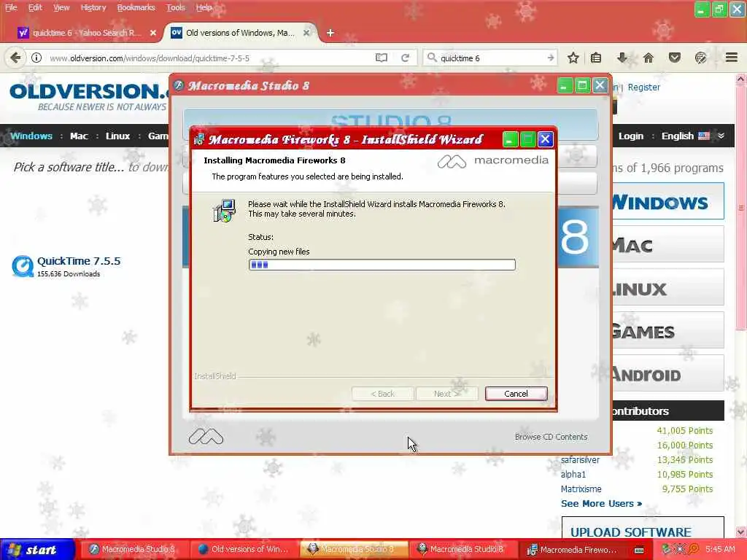
Task: Click quicktime 6 search input field
Action: coord(491,58)
